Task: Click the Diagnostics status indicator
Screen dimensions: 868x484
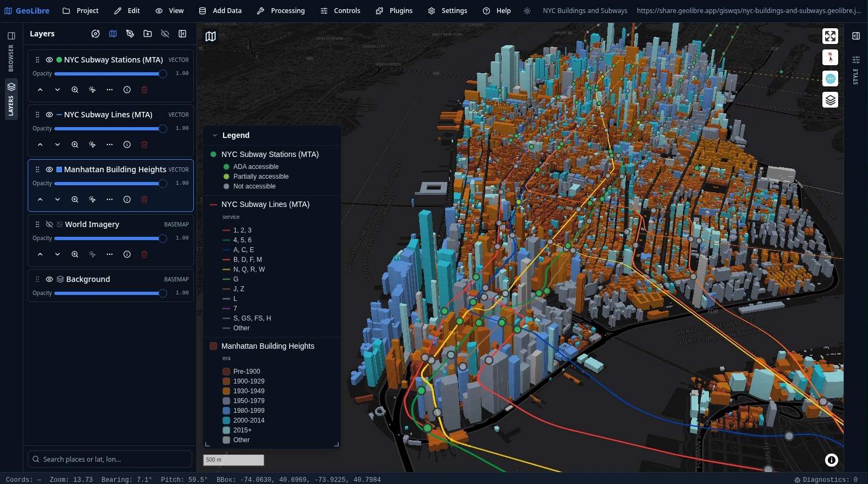Action: pos(826,480)
